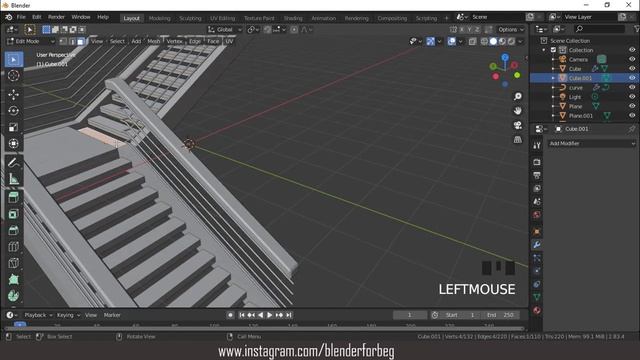Open the Output properties printer tab
The image size is (640, 360).
pos(537,175)
